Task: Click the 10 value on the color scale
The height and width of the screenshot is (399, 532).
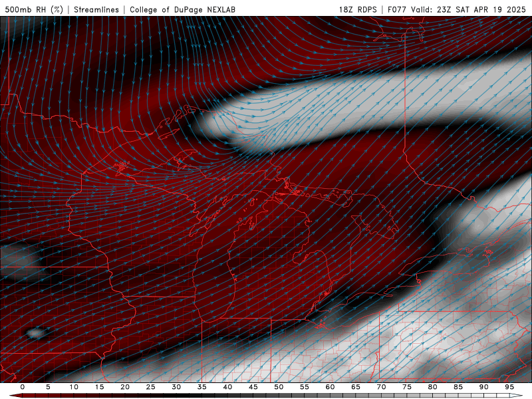Action: point(74,387)
